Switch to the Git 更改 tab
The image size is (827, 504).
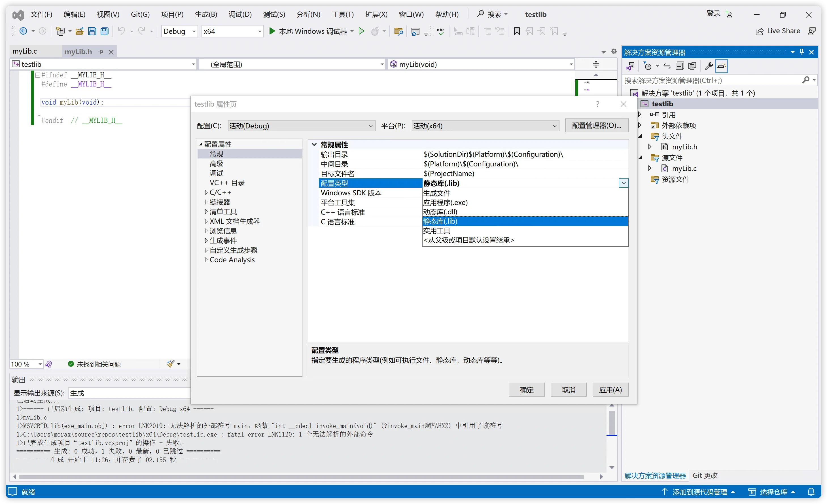(x=705, y=475)
